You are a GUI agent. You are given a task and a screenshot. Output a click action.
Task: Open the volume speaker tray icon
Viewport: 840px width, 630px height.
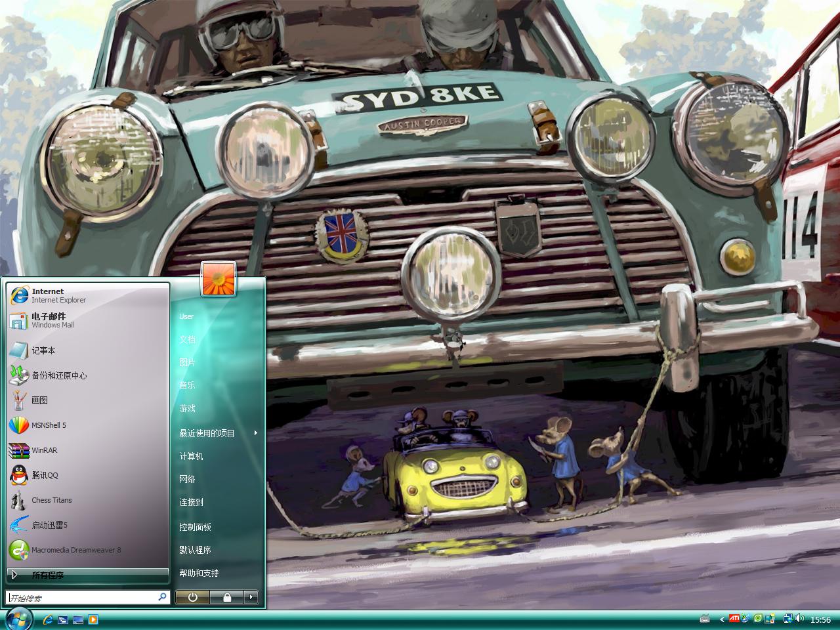pyautogui.click(x=799, y=618)
